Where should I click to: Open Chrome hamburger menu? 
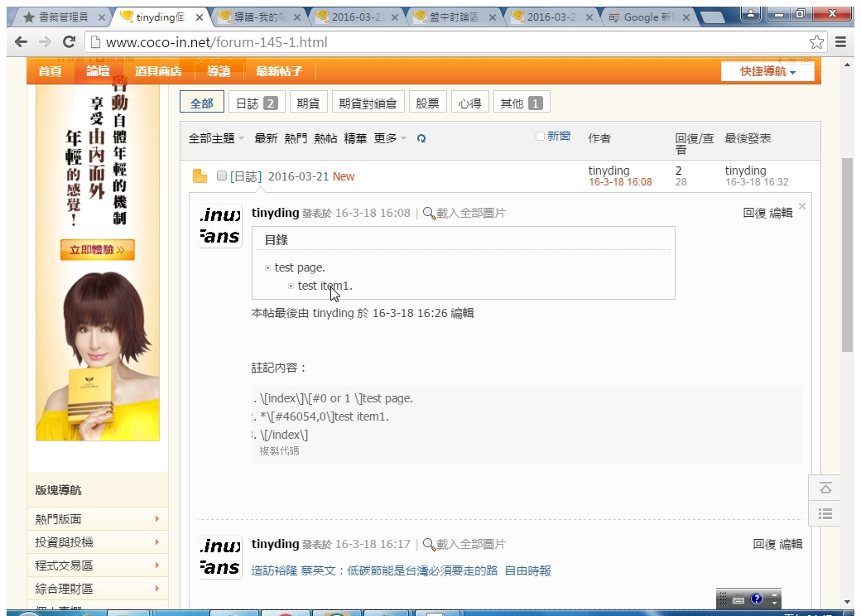tap(840, 41)
